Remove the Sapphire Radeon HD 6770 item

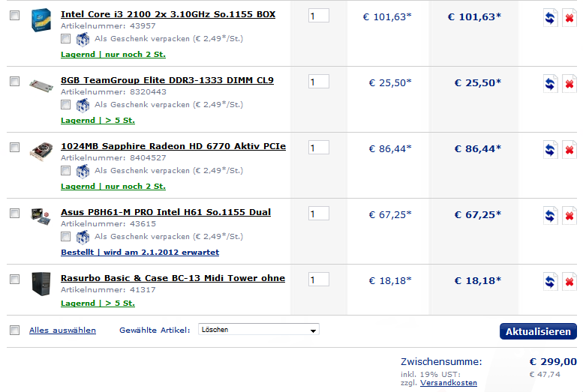point(569,150)
